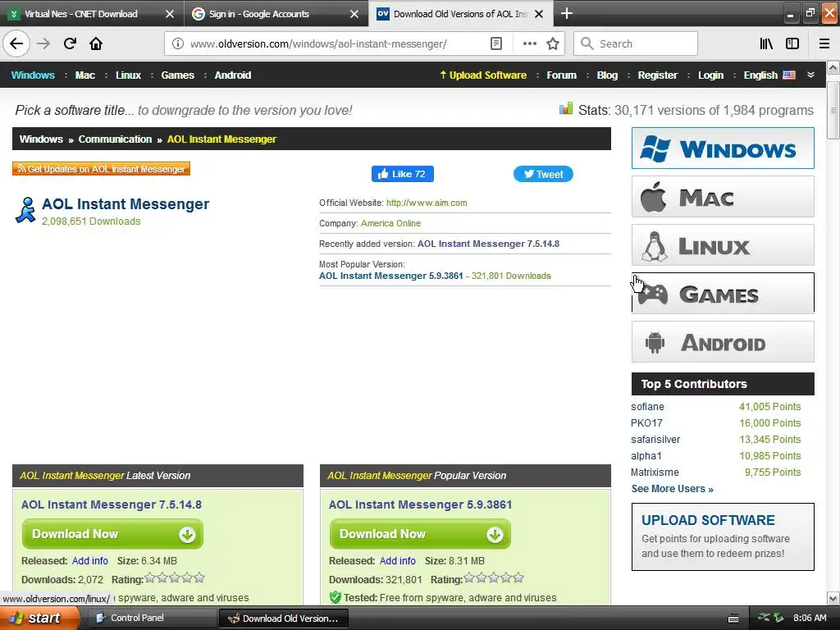The width and height of the screenshot is (840, 630).
Task: Open the Library bookshelf icon
Action: click(x=766, y=44)
